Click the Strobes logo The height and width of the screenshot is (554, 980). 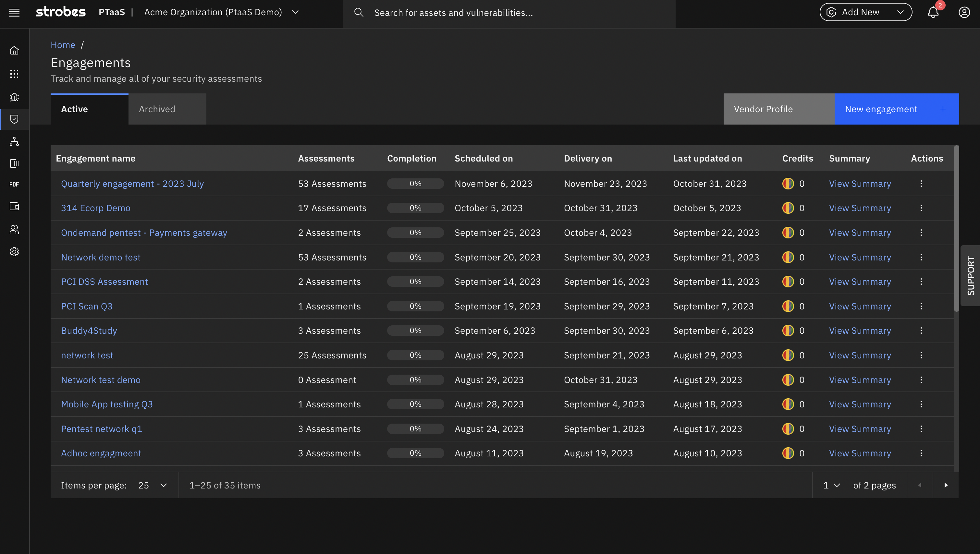tap(61, 12)
